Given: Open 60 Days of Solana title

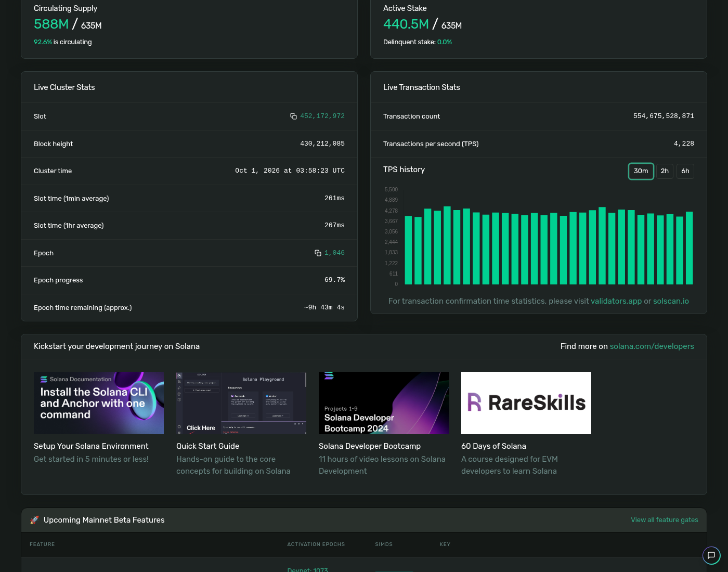Looking at the screenshot, I should tap(493, 446).
